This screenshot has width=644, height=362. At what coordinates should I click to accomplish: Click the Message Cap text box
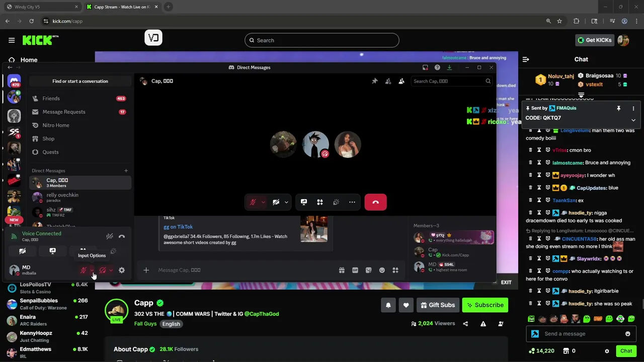point(247,270)
